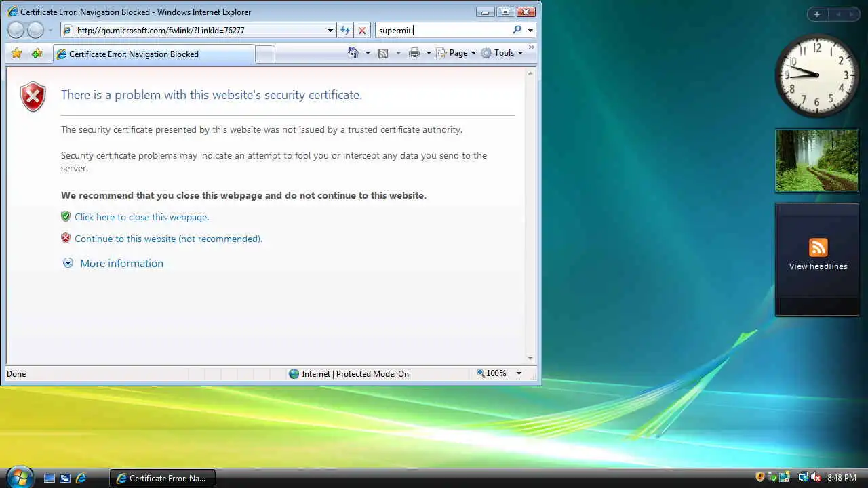Open a new blank tab
Image resolution: width=868 pixels, height=488 pixels.
click(265, 54)
